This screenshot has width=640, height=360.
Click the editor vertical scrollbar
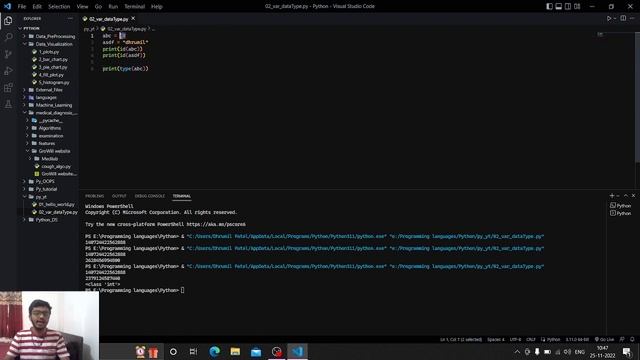(638, 98)
